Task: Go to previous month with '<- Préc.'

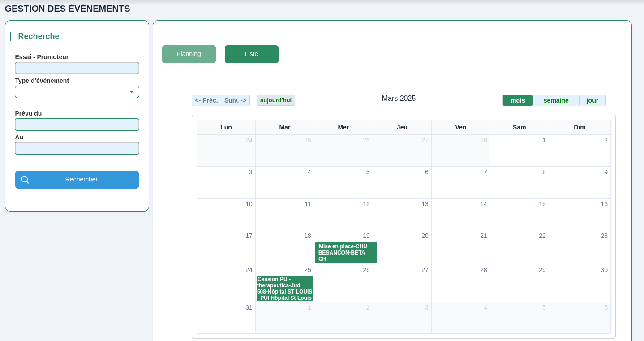Action: (206, 100)
